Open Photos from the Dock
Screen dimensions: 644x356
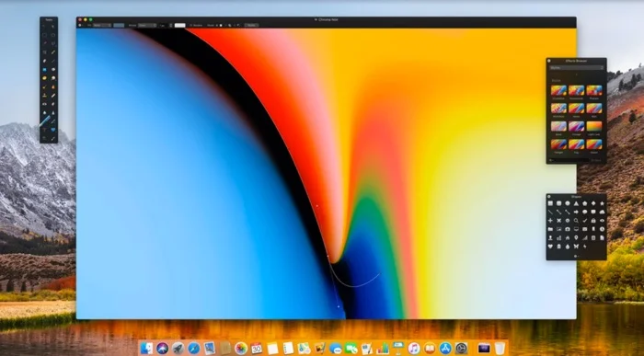pyautogui.click(x=241, y=349)
